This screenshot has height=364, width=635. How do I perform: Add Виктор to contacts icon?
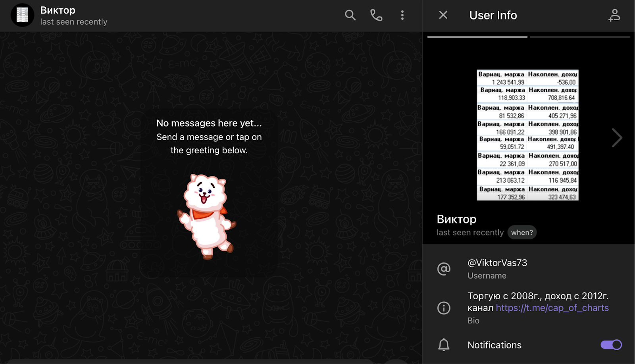click(x=614, y=15)
